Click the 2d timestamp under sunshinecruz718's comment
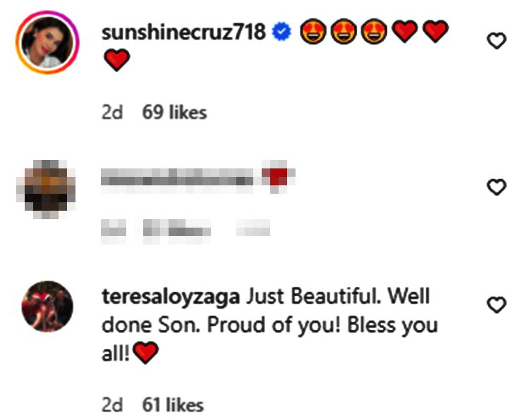This screenshot has width=529, height=420. pos(112,112)
